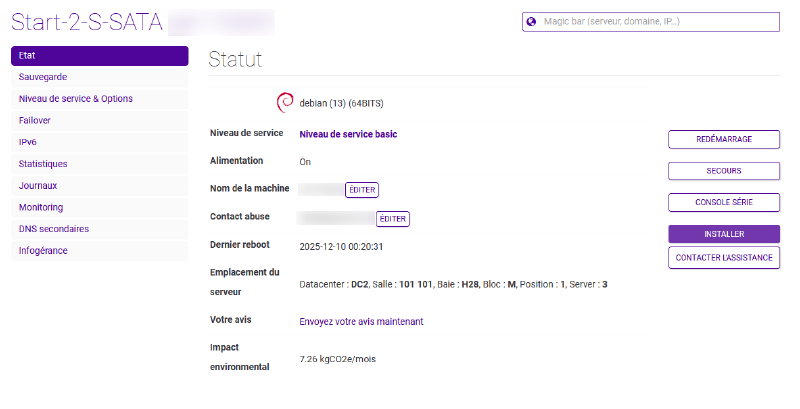Viewport: 800px width, 409px height.
Task: Click the Start-2-S-SATA title
Action: [87, 22]
